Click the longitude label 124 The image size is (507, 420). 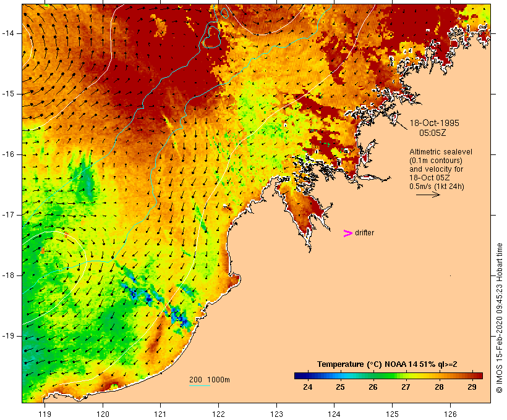pos(334,414)
